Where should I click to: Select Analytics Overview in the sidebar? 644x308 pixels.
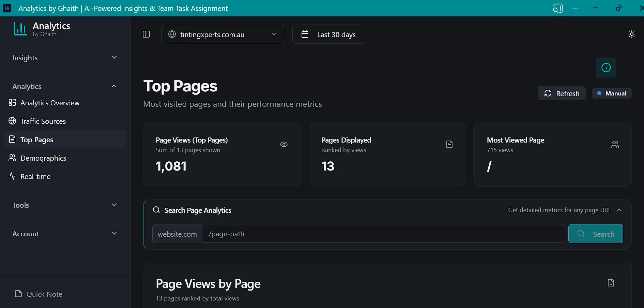point(49,103)
